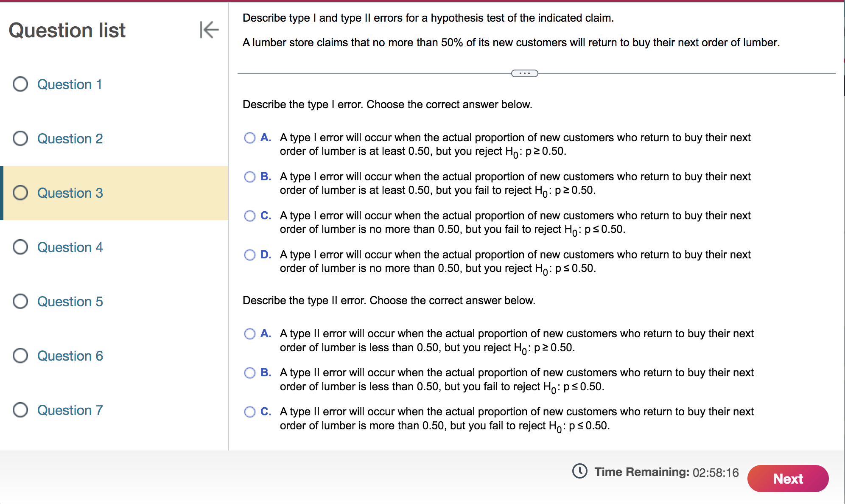Open Question 1 from the list

[x=70, y=84]
